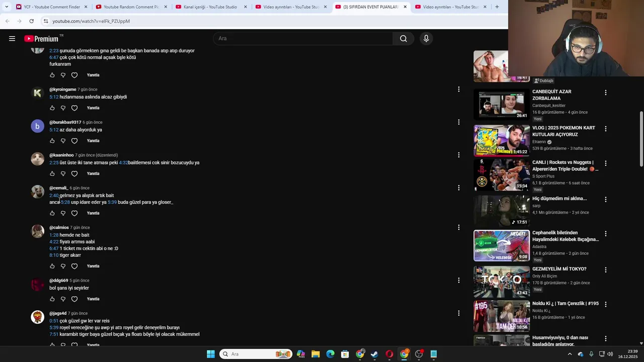Click the YouTube Premium logo

[x=41, y=39]
